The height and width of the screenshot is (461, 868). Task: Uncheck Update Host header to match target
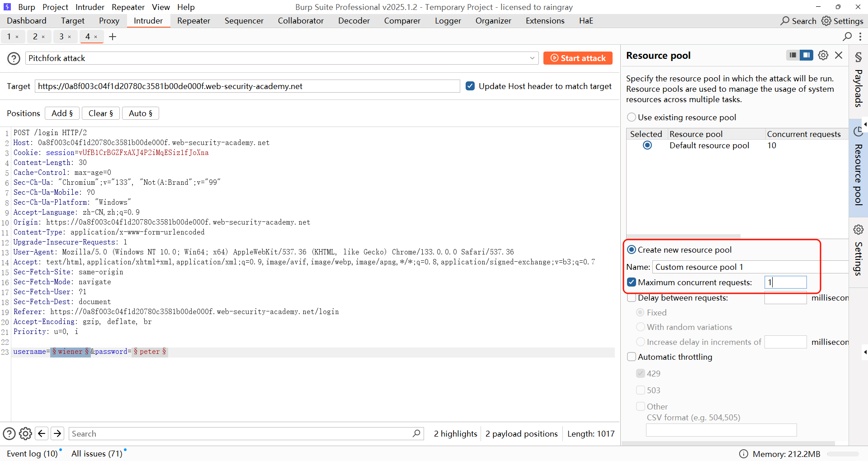click(470, 86)
